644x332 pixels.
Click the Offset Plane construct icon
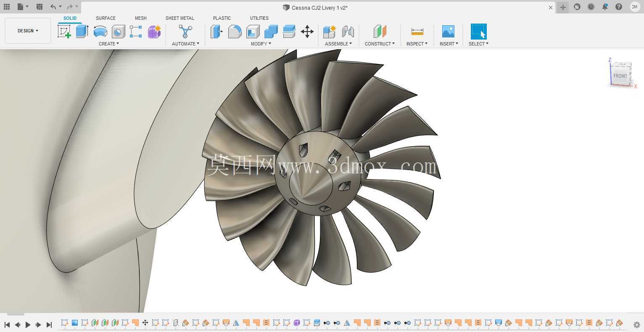click(380, 32)
